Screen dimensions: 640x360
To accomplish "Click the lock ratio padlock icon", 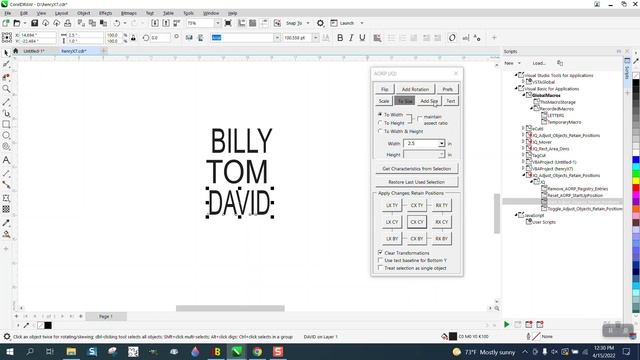I will tap(133, 38).
